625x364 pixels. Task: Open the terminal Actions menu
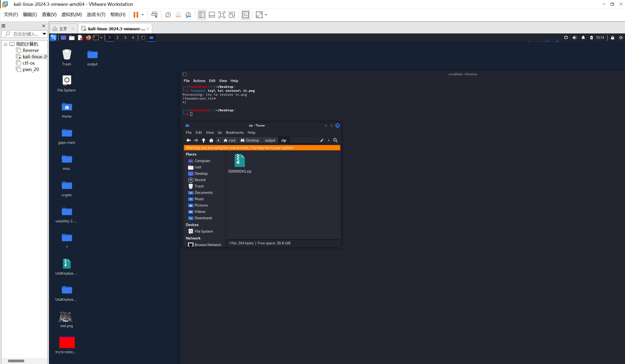point(199,81)
